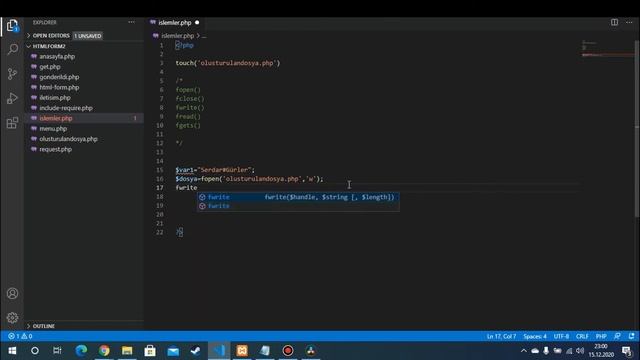The width and height of the screenshot is (640, 360).
Task: Click line 16 with fopen code
Action: point(249,179)
